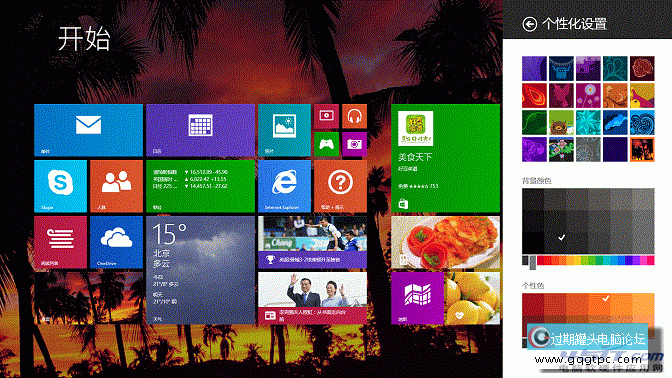
Task: Open the News tile with waving people
Action: coord(312,298)
